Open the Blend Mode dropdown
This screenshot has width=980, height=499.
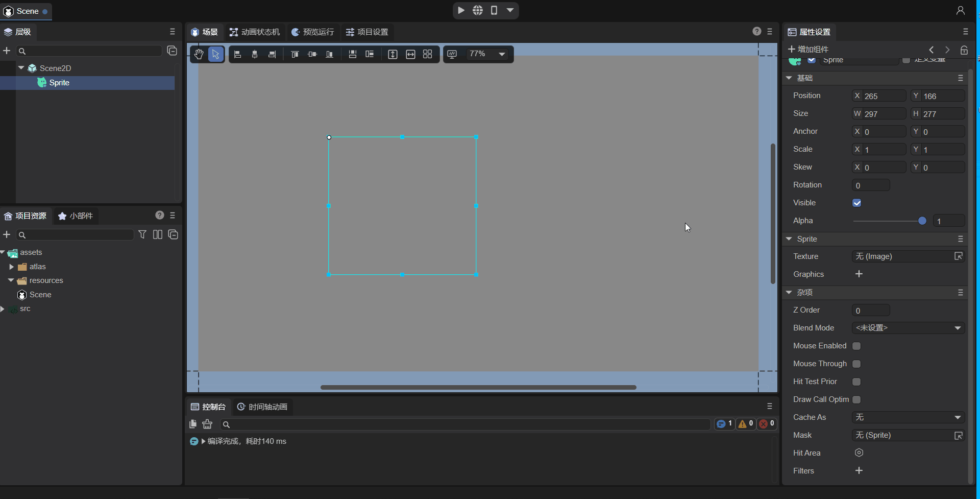coord(908,328)
